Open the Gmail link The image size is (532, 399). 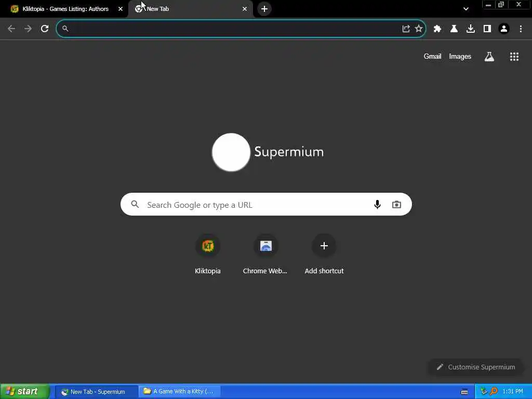[x=432, y=56]
